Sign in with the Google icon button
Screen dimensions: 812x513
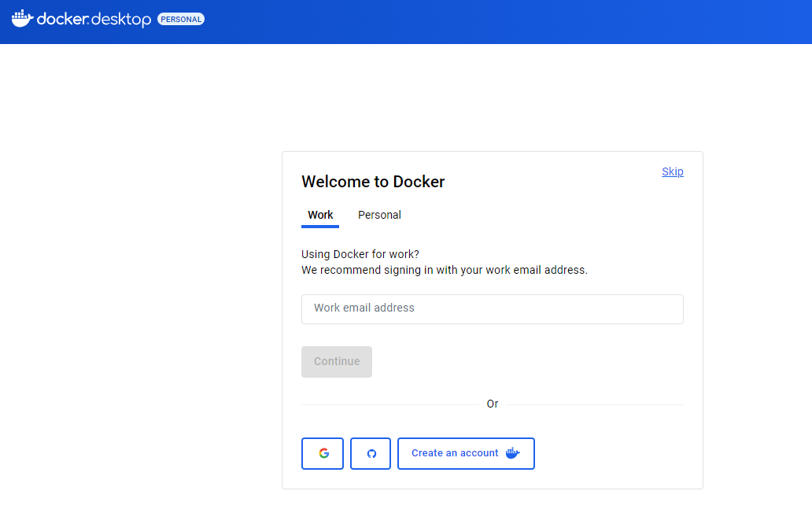pos(323,453)
